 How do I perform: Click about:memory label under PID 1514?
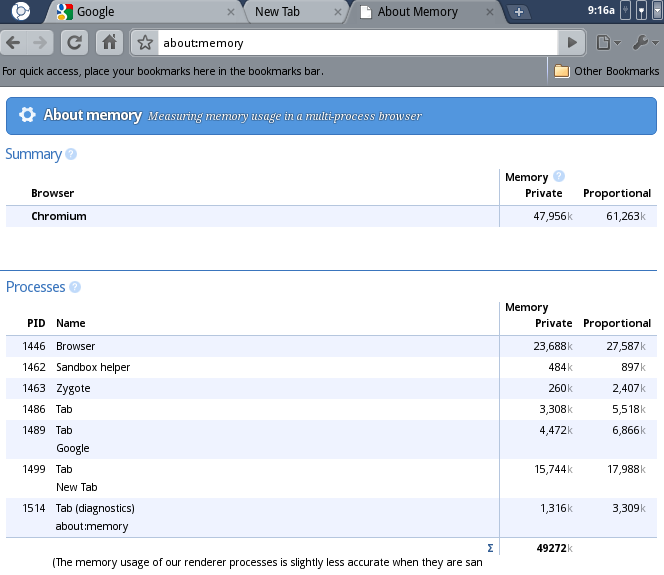coord(92,526)
